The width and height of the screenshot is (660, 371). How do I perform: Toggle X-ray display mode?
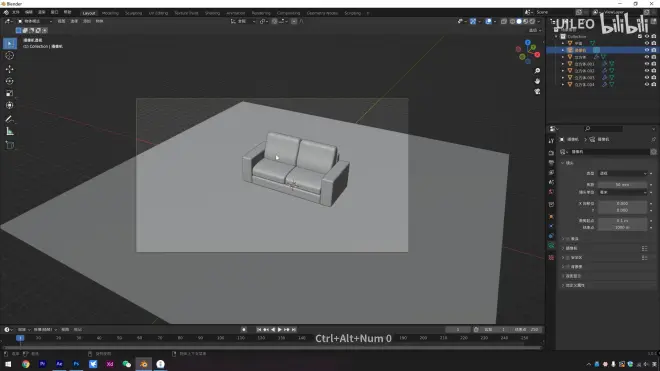(x=504, y=21)
